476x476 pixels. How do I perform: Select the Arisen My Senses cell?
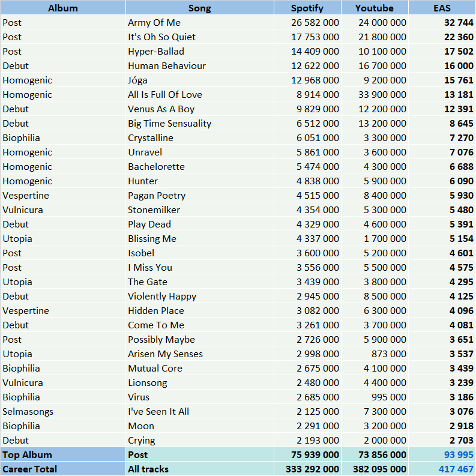click(x=200, y=354)
